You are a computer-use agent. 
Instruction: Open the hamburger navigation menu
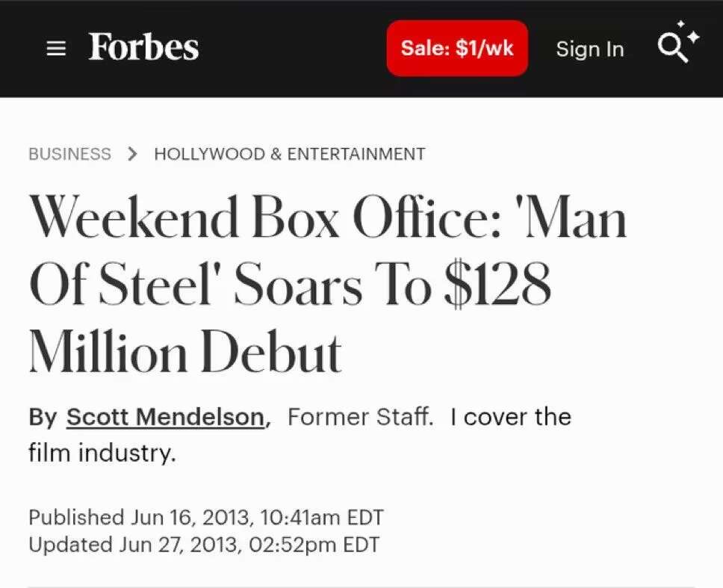(x=56, y=49)
